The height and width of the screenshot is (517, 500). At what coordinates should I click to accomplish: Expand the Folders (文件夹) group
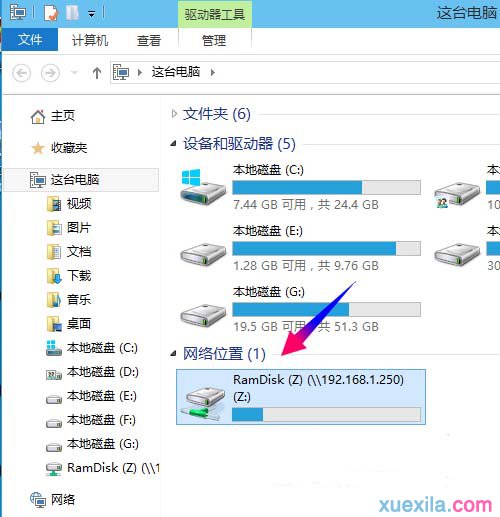174,114
